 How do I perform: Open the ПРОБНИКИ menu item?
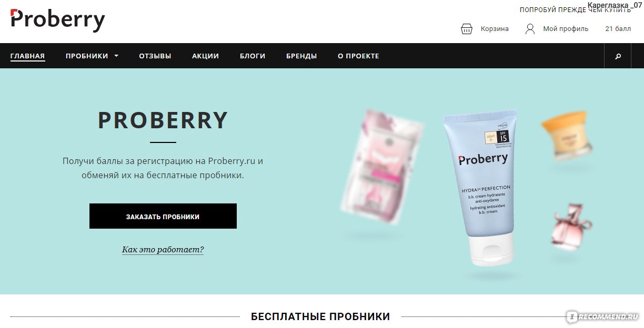pos(87,56)
